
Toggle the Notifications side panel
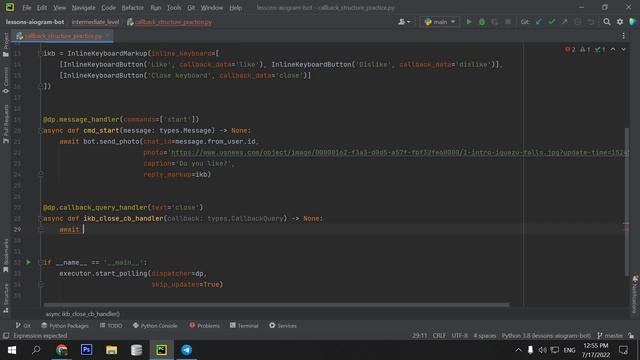coord(635,295)
